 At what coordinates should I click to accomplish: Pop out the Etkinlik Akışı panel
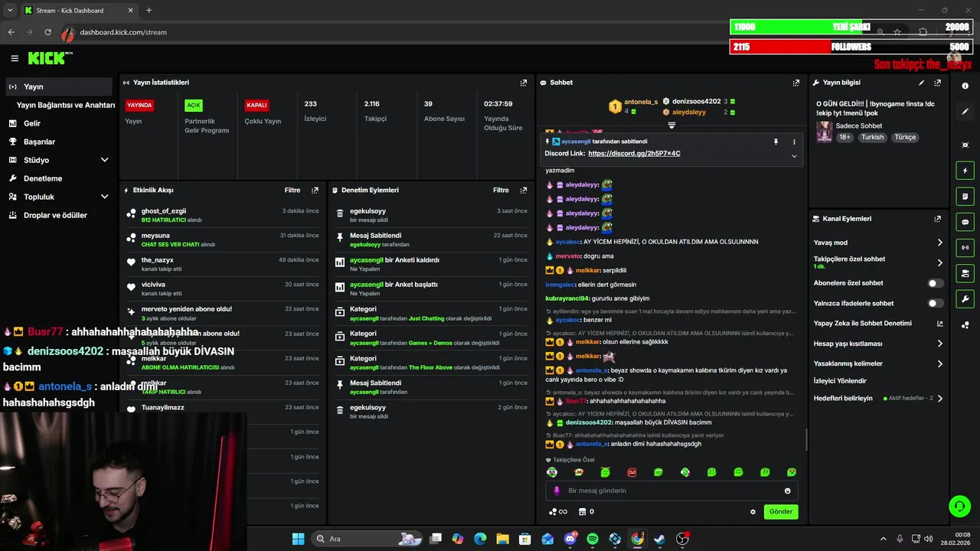point(315,191)
